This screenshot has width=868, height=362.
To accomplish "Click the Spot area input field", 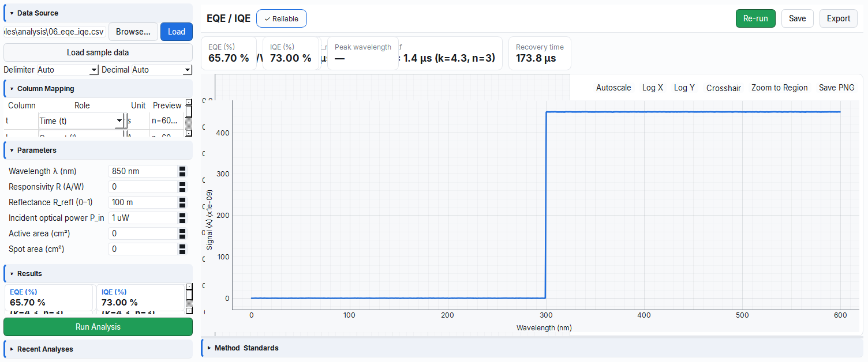I will point(143,249).
